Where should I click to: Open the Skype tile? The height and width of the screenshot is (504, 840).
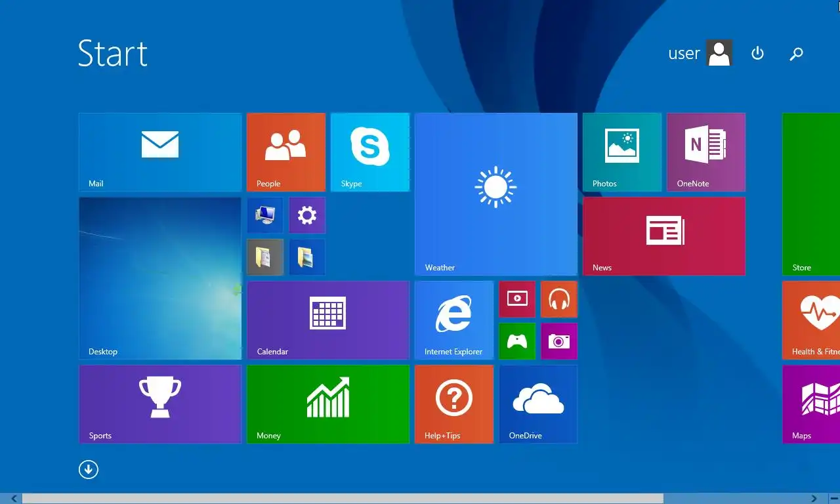pyautogui.click(x=370, y=152)
